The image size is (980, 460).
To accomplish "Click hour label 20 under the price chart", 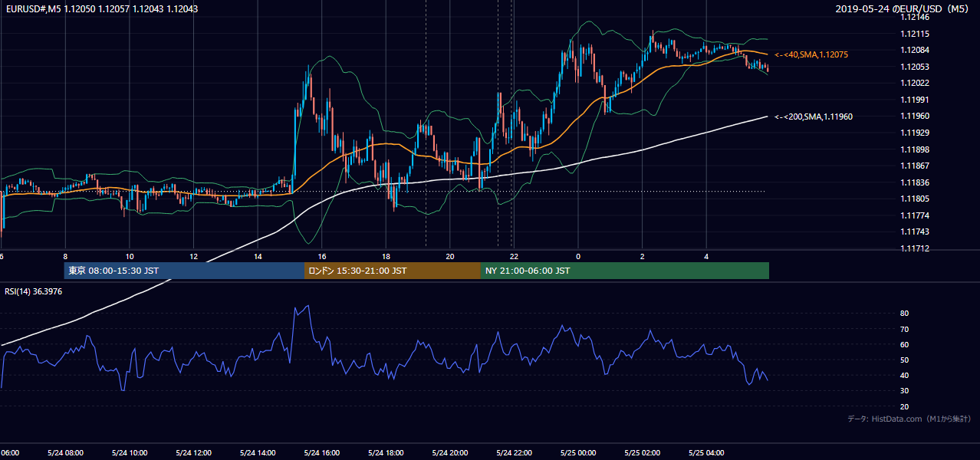I will 450,257.
